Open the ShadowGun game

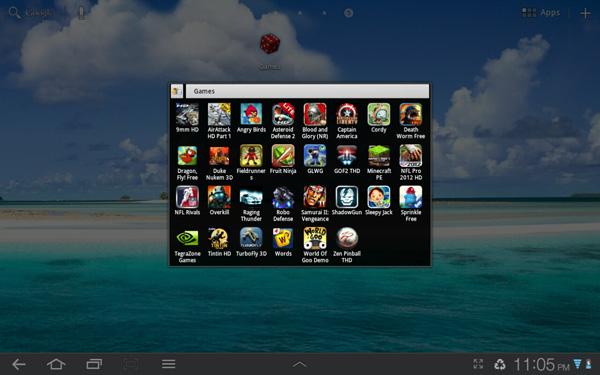(347, 201)
